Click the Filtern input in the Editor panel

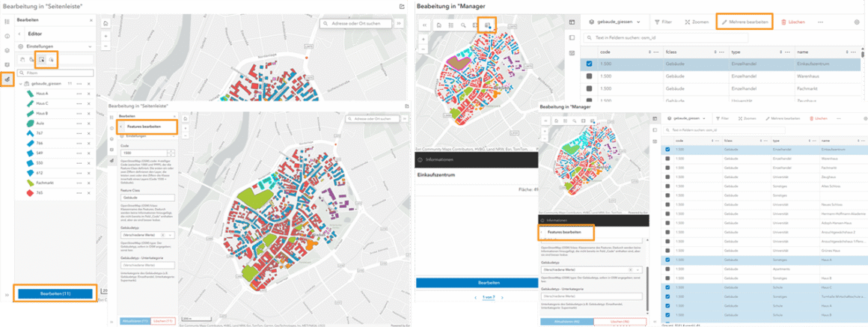tap(55, 73)
